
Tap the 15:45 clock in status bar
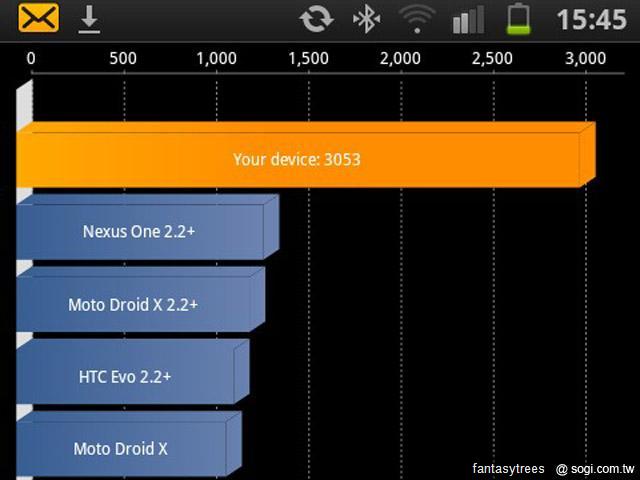pyautogui.click(x=591, y=20)
